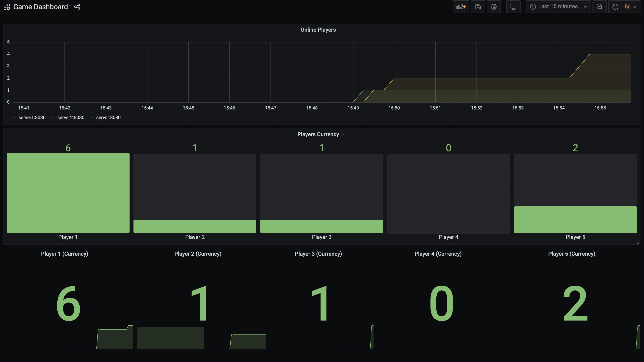The width and height of the screenshot is (644, 362).
Task: Click the Game Dashboard menu item
Action: coord(40,7)
